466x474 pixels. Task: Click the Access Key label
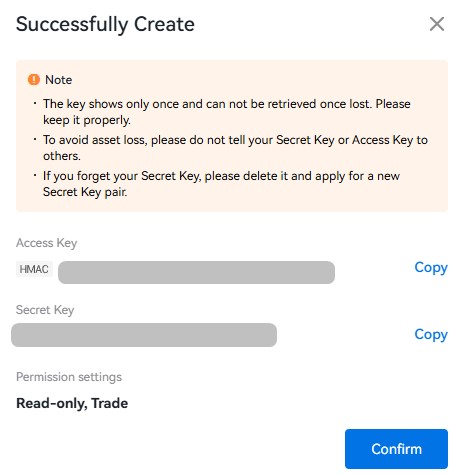coord(46,243)
